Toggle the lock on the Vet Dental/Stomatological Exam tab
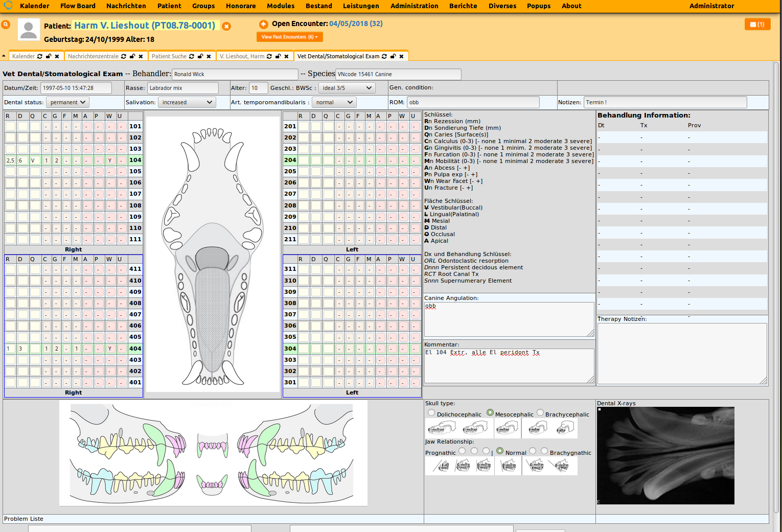The height and width of the screenshot is (532, 782). 393,56
